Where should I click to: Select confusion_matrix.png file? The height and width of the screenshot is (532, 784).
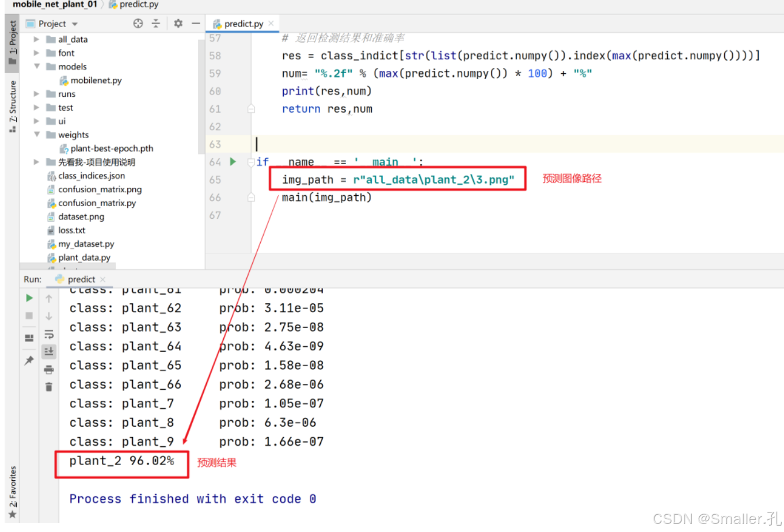click(x=94, y=189)
